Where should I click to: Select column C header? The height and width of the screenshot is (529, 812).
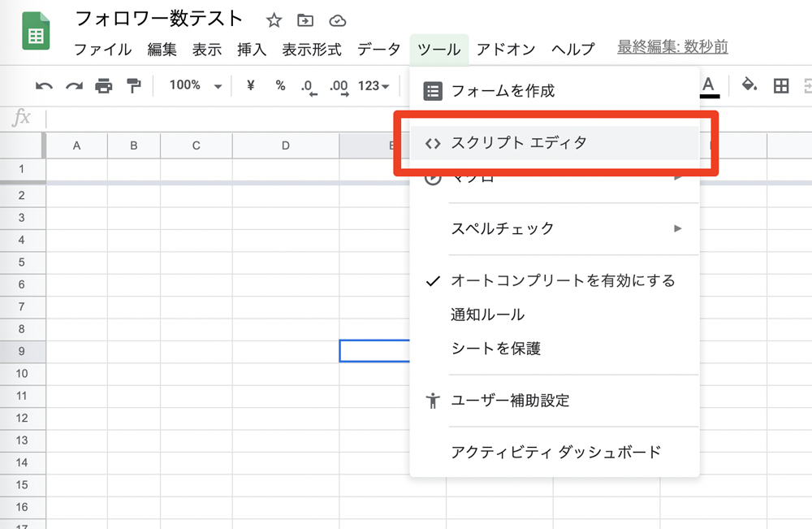click(197, 145)
